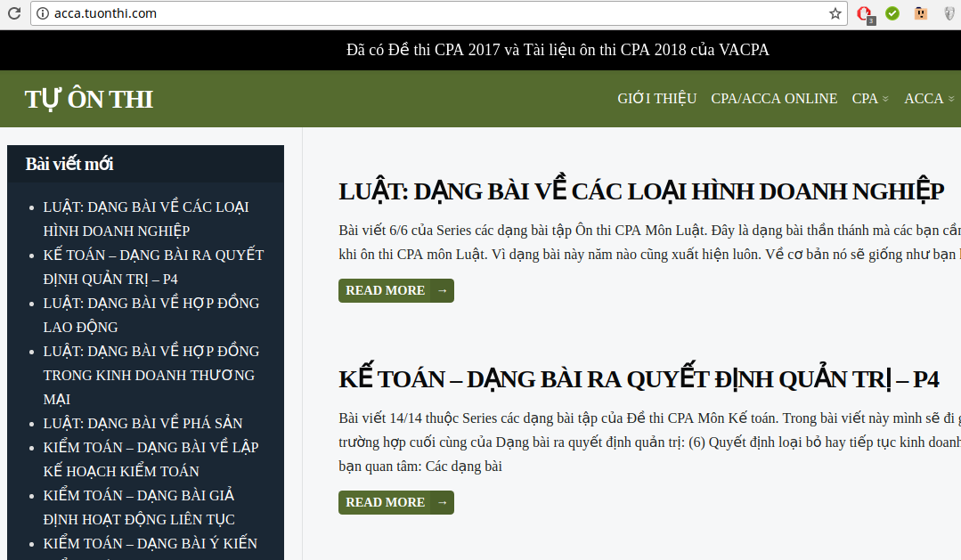This screenshot has height=560, width=961.
Task: Open the AdBlock extension with badge 3
Action: tap(865, 14)
